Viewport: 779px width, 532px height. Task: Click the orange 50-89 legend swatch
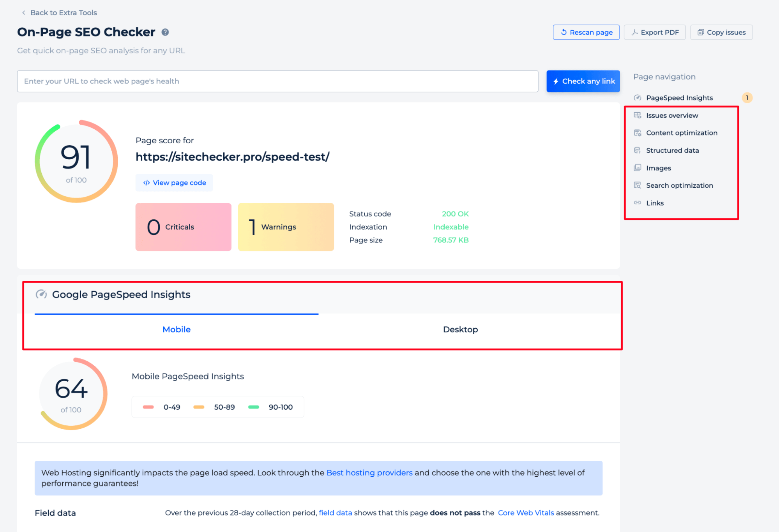click(199, 407)
